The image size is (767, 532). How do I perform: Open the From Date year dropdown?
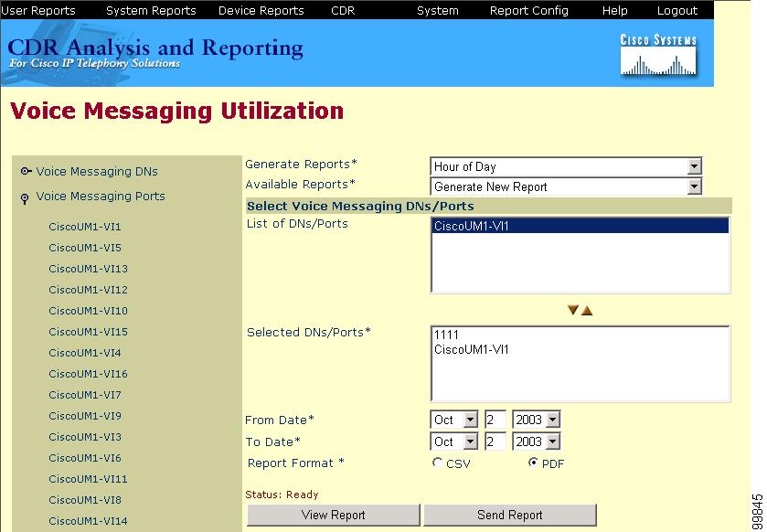pyautogui.click(x=553, y=420)
